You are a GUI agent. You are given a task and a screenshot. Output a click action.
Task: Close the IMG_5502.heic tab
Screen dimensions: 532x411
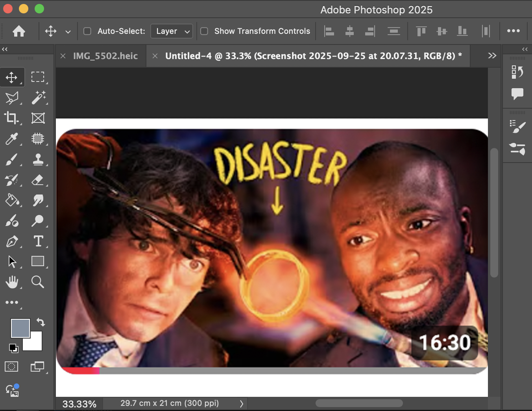click(63, 56)
